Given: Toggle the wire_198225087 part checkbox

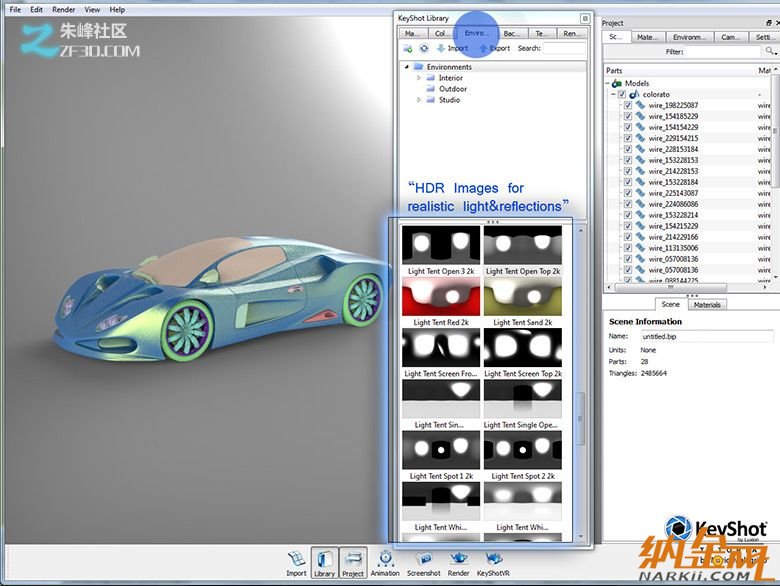Looking at the screenshot, I should point(627,105).
